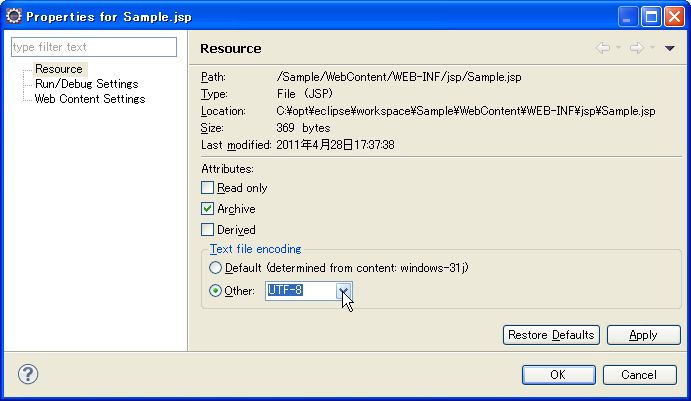Toggle the Derived checkbox
This screenshot has height=401, width=691.
[x=208, y=230]
